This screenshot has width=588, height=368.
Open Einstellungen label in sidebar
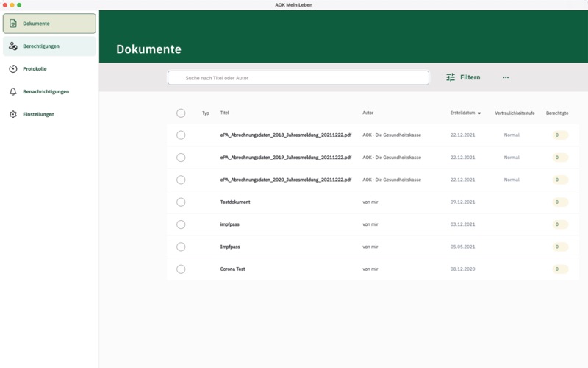(x=39, y=114)
